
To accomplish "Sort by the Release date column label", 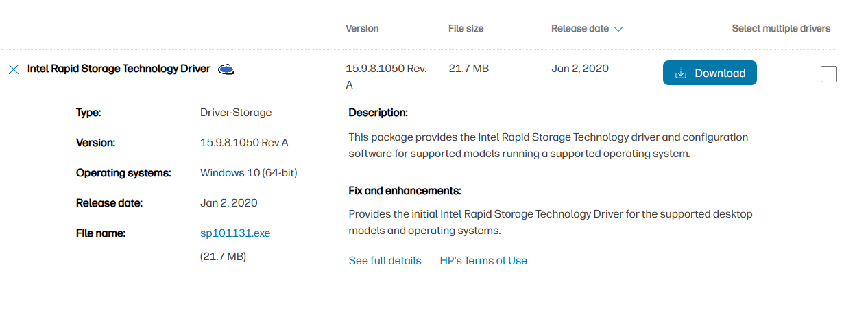I will [x=579, y=29].
